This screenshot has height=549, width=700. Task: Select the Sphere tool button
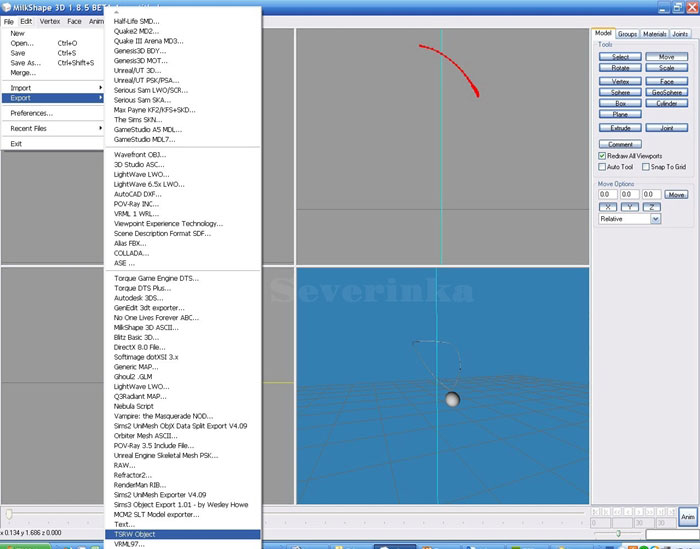tap(620, 92)
